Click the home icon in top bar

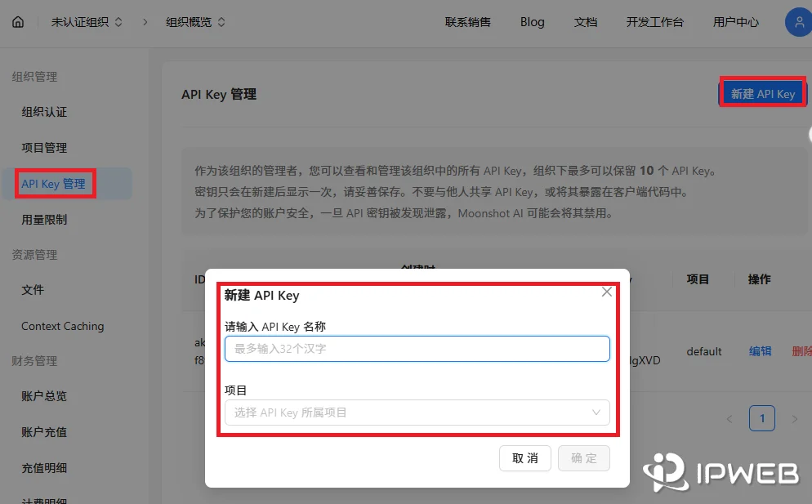coord(16,22)
